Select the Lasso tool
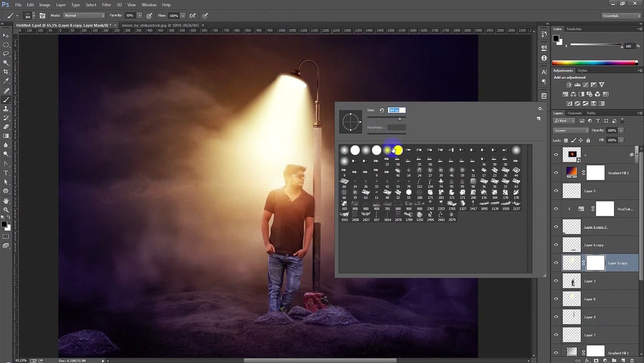This screenshot has height=363, width=644. (6, 53)
